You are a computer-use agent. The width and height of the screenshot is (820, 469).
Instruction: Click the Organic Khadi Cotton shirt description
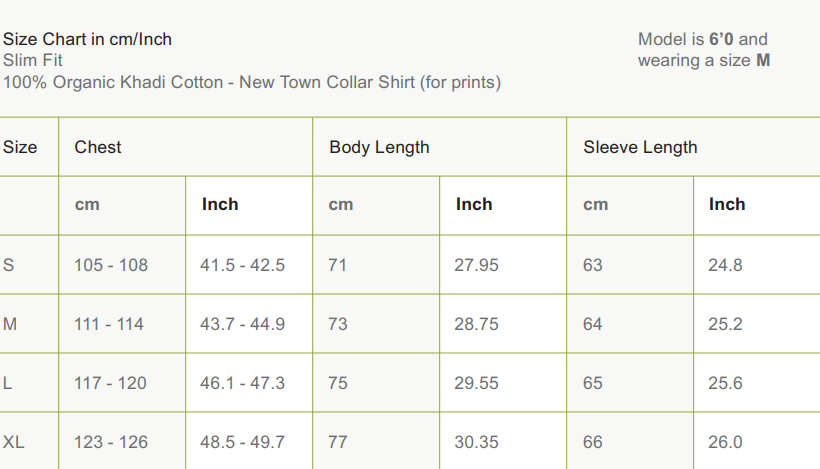tap(252, 82)
